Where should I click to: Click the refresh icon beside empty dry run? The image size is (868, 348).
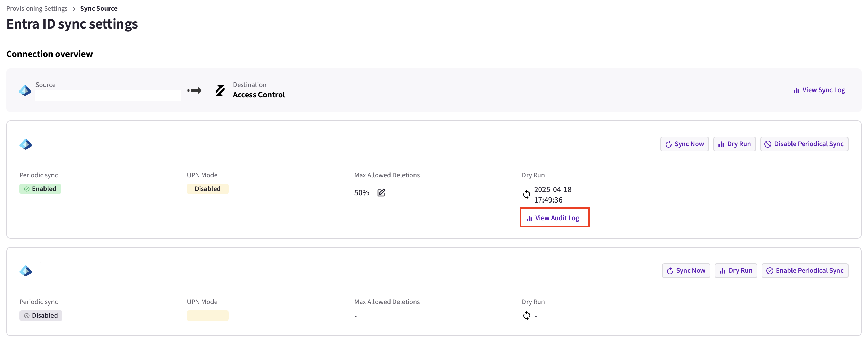527,316
